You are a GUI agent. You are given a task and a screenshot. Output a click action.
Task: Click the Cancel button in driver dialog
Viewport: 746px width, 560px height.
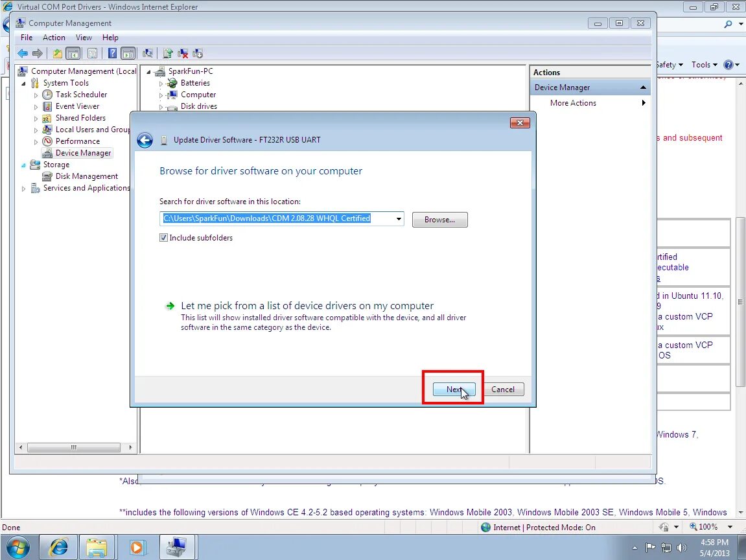pos(503,389)
